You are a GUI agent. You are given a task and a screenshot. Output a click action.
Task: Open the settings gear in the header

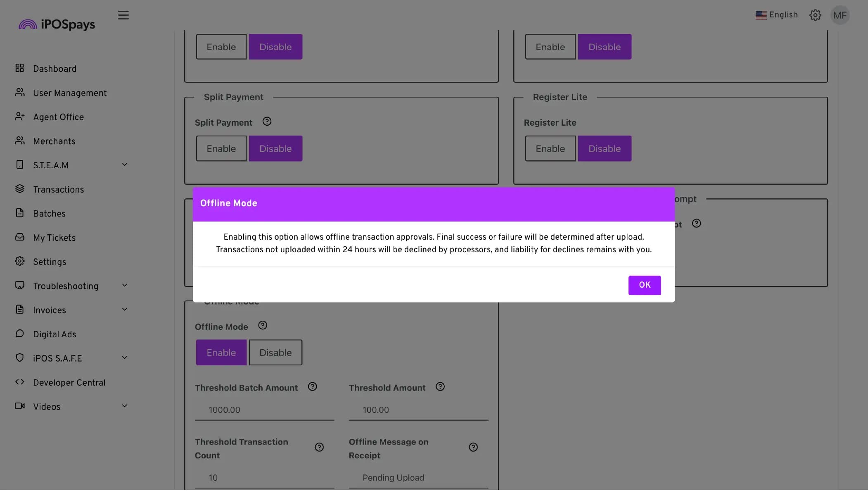click(815, 15)
